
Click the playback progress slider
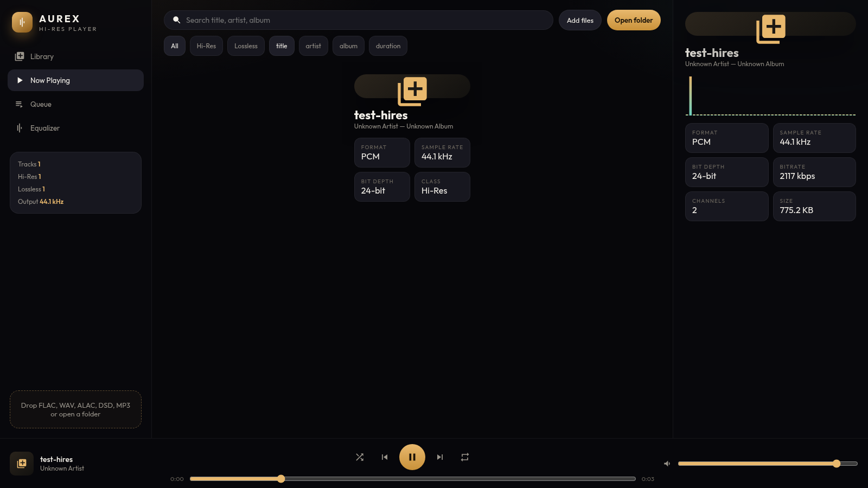click(x=412, y=479)
